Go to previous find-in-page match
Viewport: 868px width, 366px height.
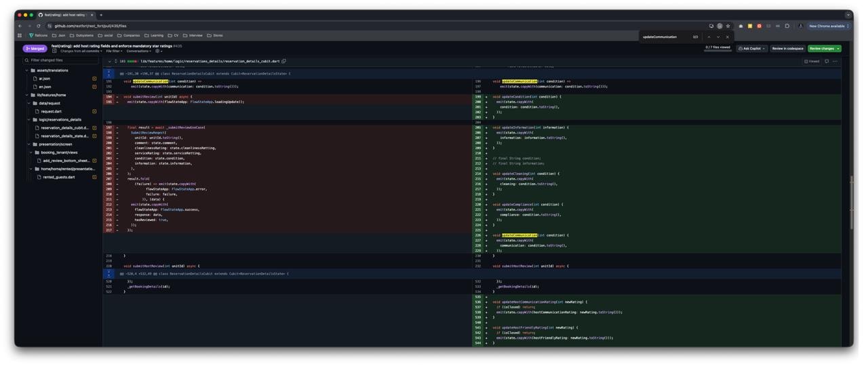(x=709, y=37)
